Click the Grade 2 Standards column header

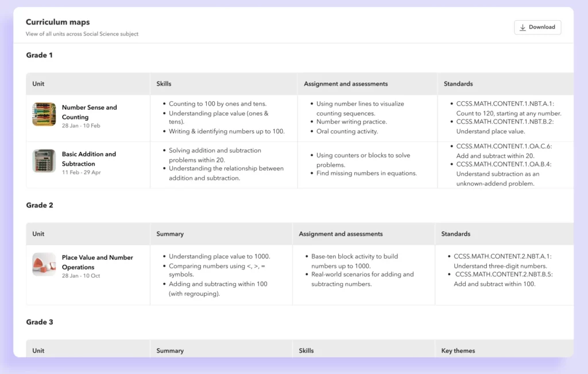(x=456, y=234)
